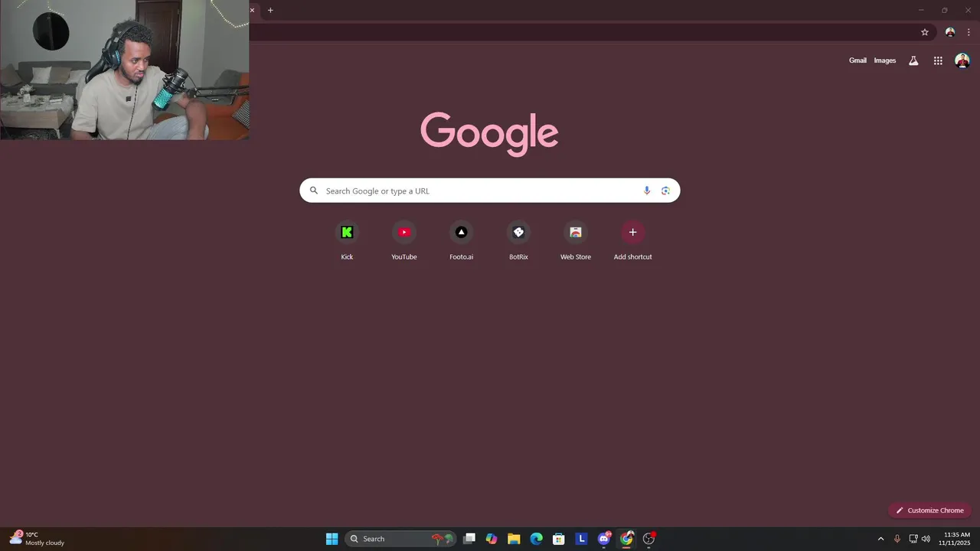Close the current browser tab
Image resolution: width=980 pixels, height=551 pixels.
(252, 10)
